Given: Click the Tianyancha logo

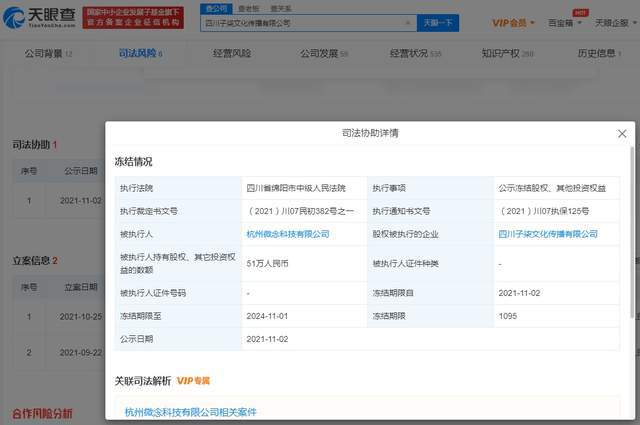Looking at the screenshot, I should tap(40, 17).
